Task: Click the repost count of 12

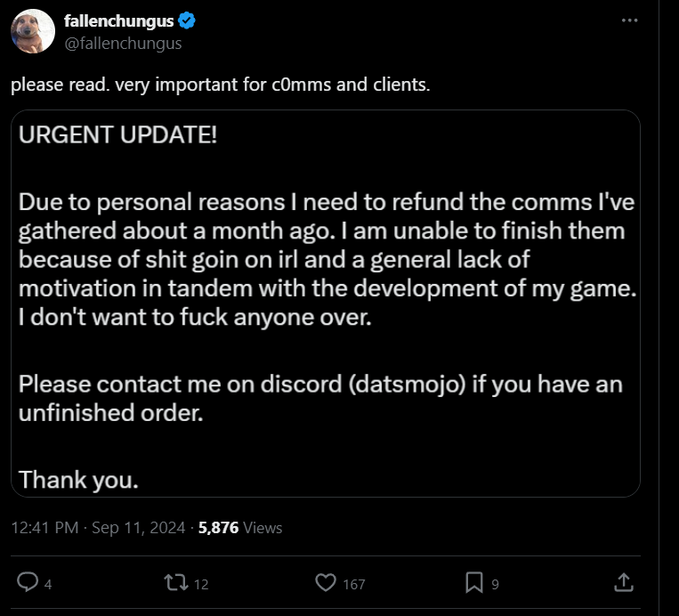Action: [200, 584]
